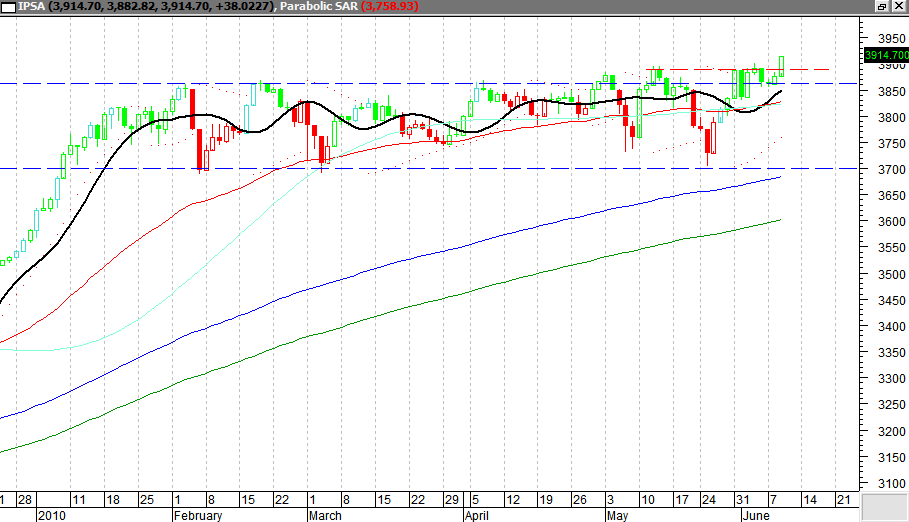Click date label 25 in January
909x522 pixels.
(x=147, y=500)
